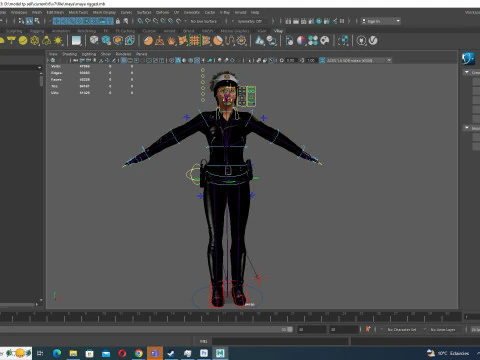Open the viewport Show menu
Screen dimensions: 480x360
[106, 54]
